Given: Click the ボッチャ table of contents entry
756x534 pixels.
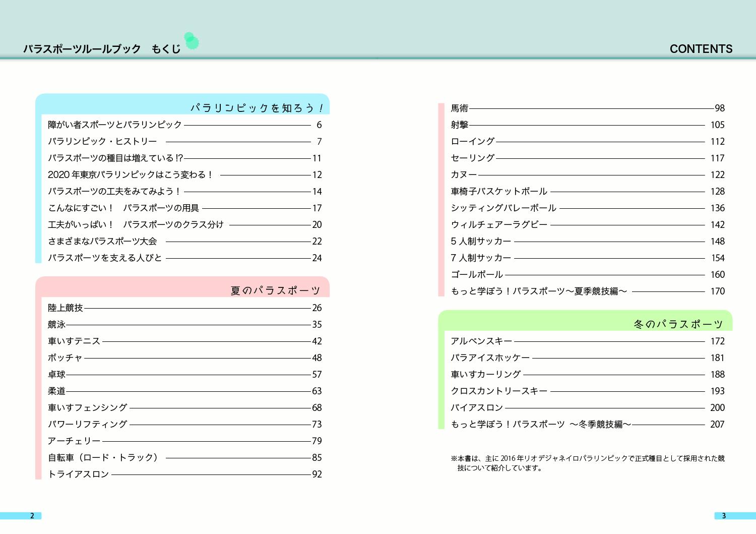Looking at the screenshot, I should [x=65, y=358].
